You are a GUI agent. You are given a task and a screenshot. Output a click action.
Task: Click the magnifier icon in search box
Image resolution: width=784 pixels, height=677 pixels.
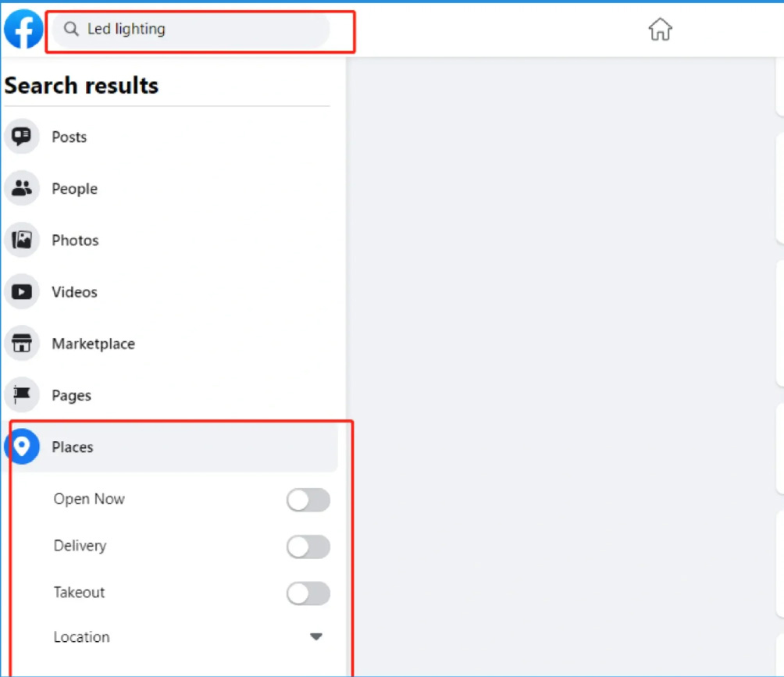pyautogui.click(x=71, y=29)
